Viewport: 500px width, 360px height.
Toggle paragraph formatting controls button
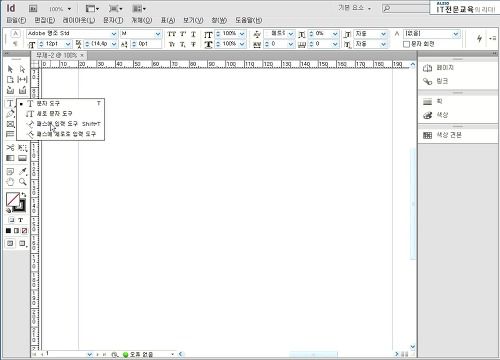[15, 44]
